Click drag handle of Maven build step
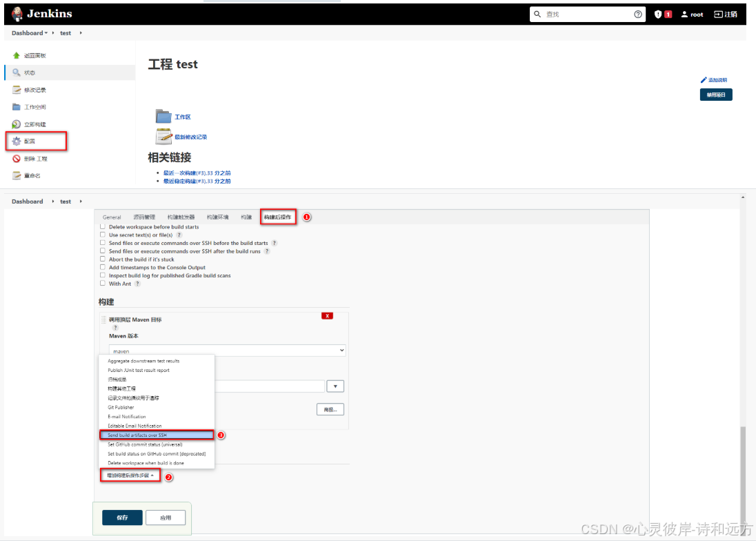Viewport: 756px width, 541px height. pos(103,319)
